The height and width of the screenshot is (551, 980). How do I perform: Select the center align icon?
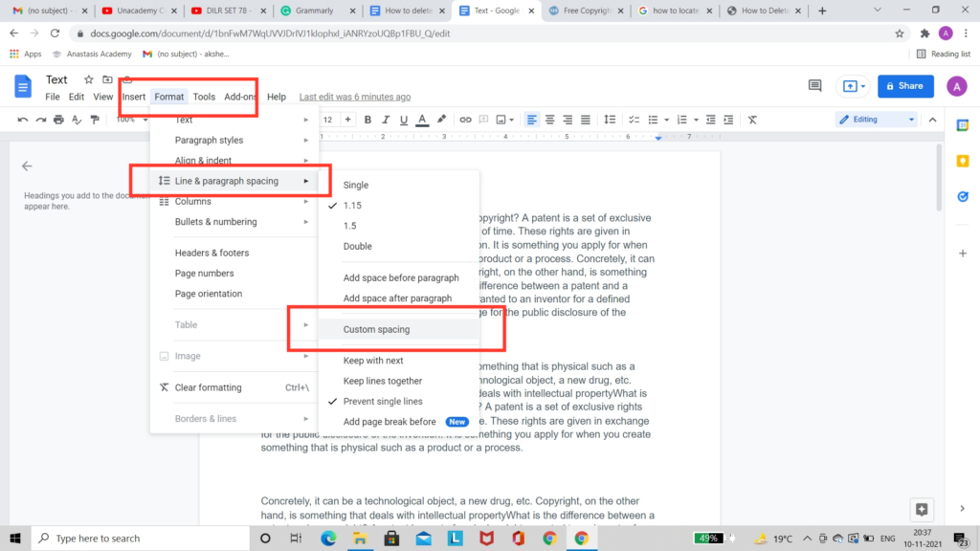pos(550,120)
